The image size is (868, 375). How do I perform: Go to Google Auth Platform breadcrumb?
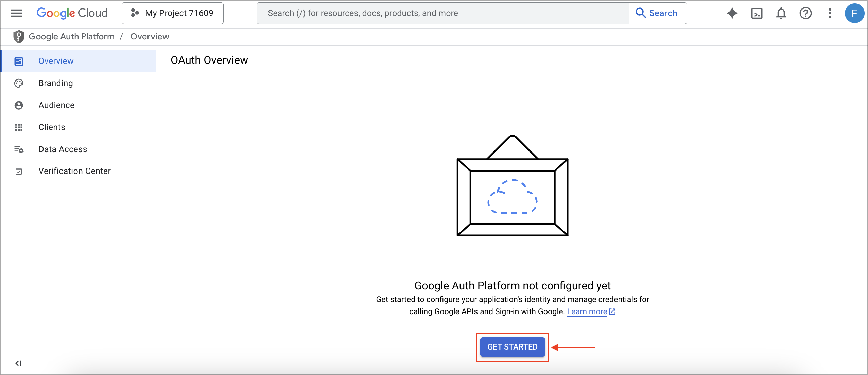point(72,37)
